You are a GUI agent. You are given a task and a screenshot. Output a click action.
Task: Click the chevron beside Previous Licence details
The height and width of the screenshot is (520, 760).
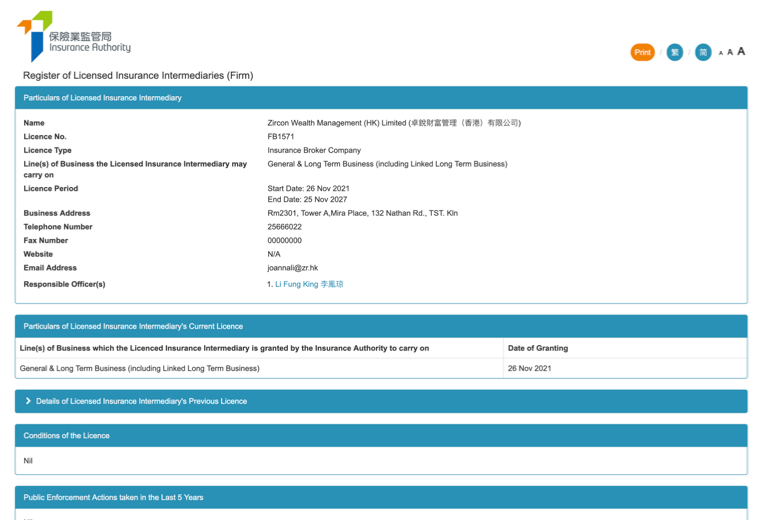pos(28,401)
